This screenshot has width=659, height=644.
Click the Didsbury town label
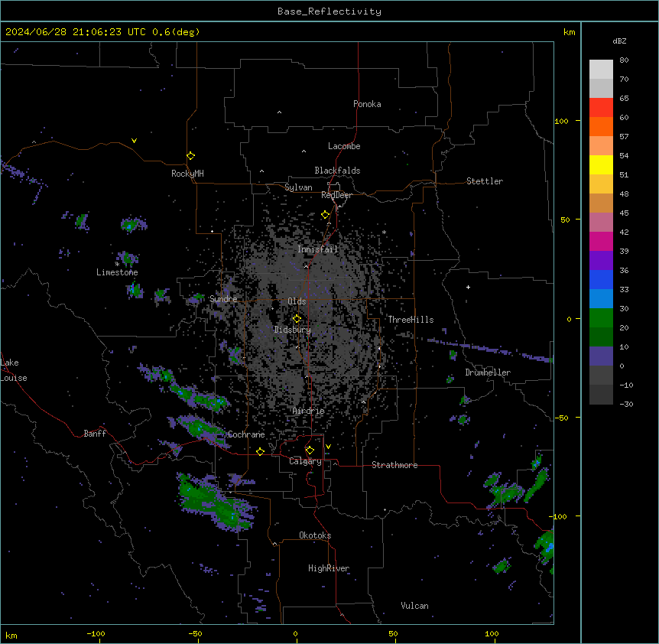click(293, 330)
